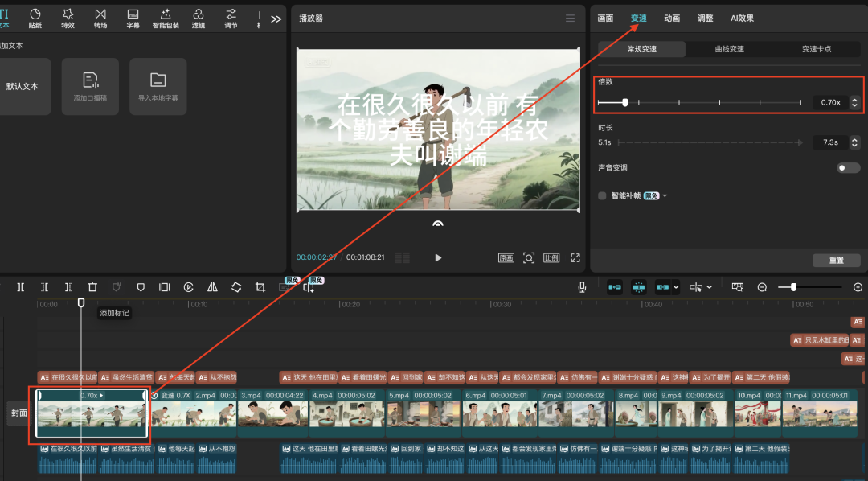The width and height of the screenshot is (868, 481).
Task: Select the 曲线变速 tab
Action: 729,49
